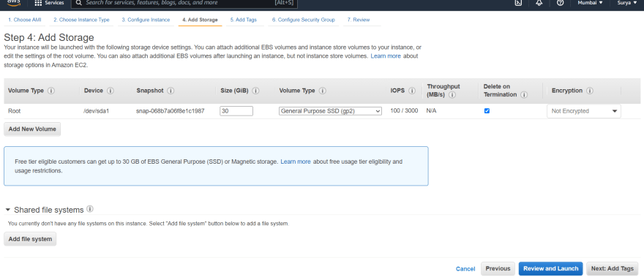
Task: Show info icon next to Device
Action: tap(111, 91)
